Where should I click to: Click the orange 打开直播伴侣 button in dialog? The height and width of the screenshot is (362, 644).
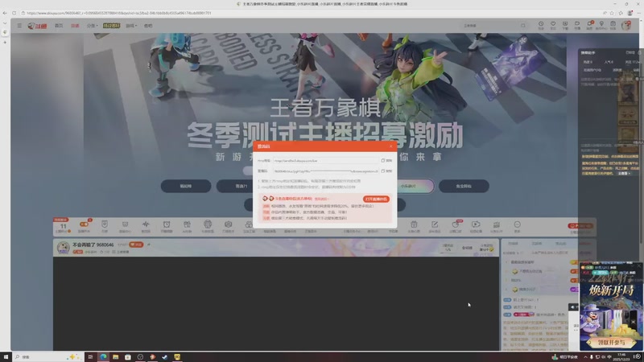[x=376, y=199]
